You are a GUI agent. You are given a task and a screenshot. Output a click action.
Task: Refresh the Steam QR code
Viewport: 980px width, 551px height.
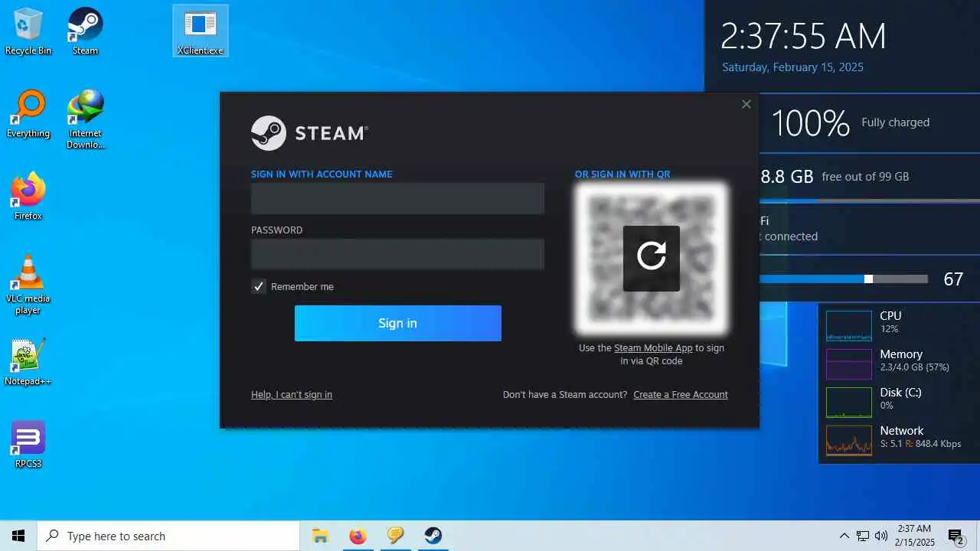[x=652, y=258]
